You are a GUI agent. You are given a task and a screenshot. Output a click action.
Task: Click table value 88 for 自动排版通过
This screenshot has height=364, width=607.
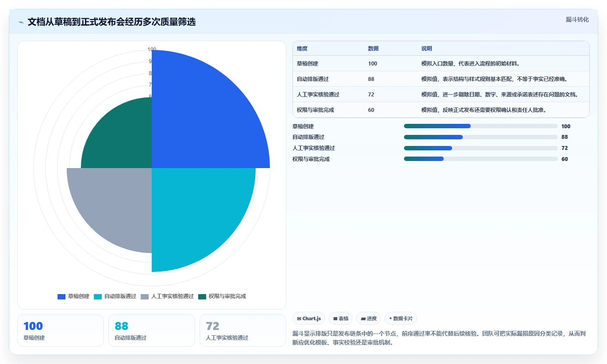[371, 79]
